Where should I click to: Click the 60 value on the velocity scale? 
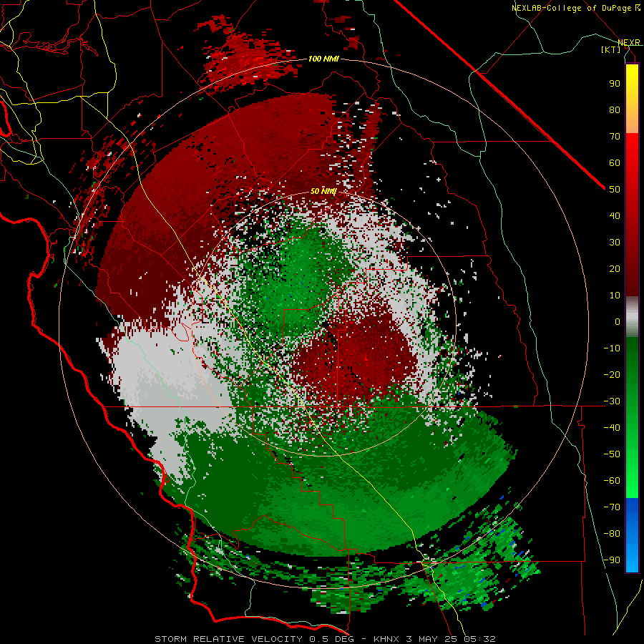click(x=615, y=163)
